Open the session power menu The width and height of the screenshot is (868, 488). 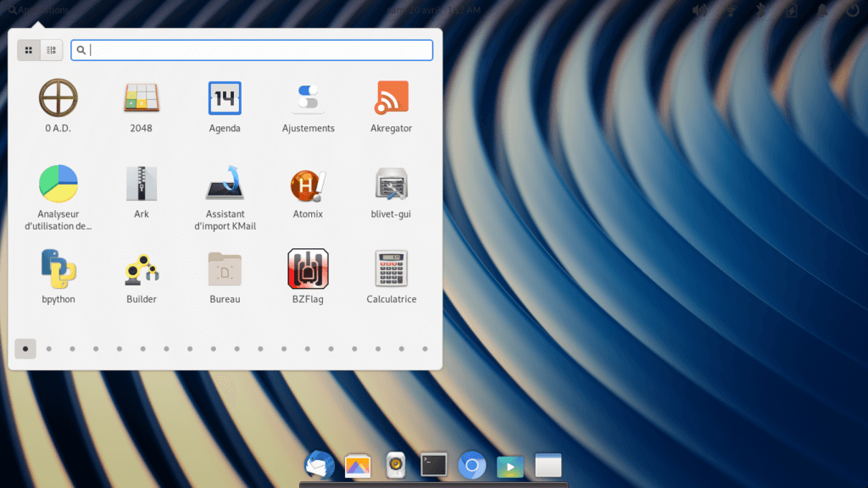(853, 10)
